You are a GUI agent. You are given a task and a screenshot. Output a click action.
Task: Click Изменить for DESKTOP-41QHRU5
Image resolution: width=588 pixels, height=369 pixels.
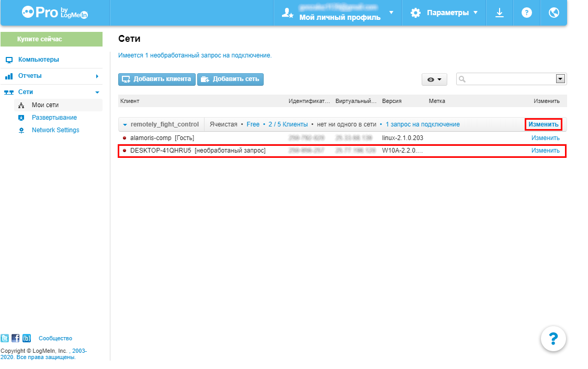[545, 151]
